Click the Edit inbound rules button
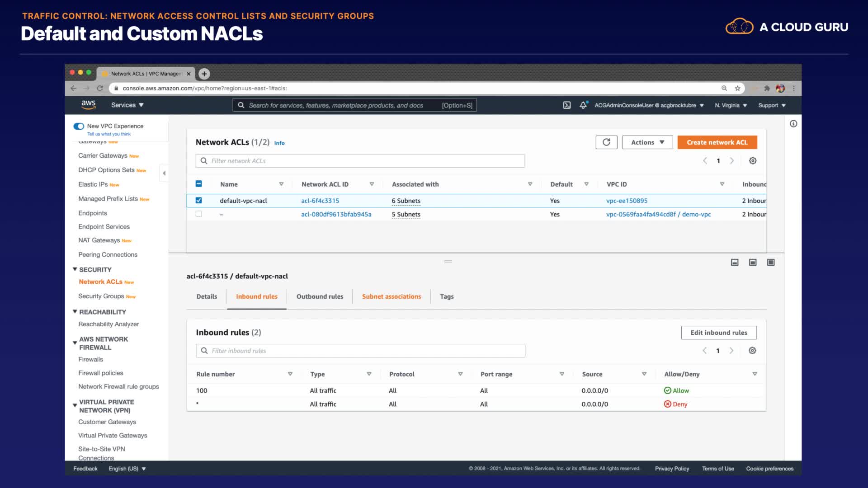This screenshot has width=868, height=488. 718,333
